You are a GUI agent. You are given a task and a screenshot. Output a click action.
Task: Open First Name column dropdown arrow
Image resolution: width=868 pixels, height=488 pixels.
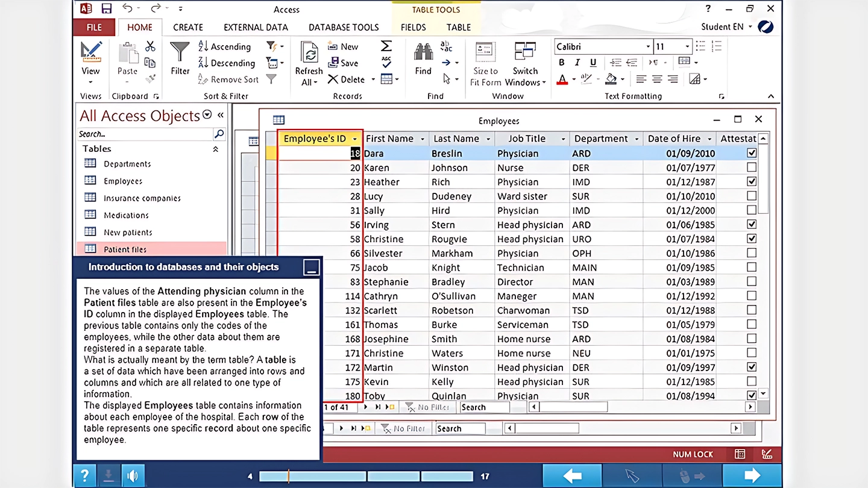point(423,139)
